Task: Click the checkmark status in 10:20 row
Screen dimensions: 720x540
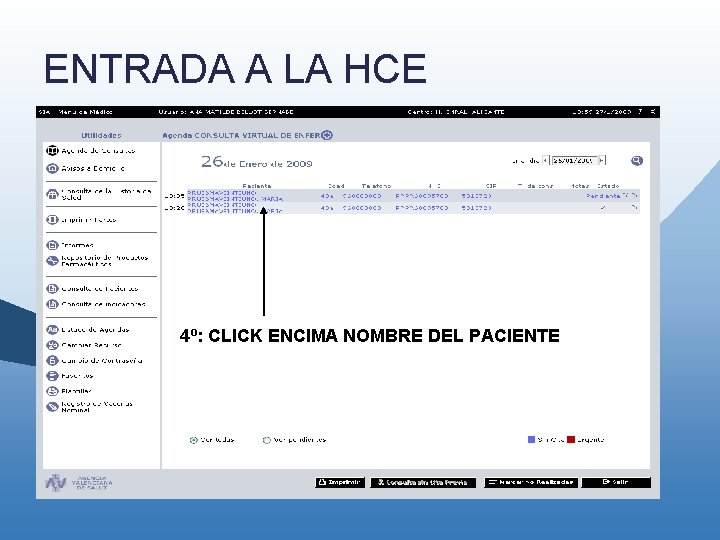Action: click(603, 208)
